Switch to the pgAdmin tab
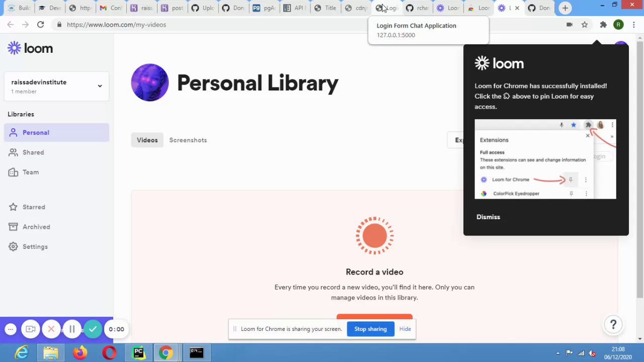Screen dimensions: 644x362 click(264, 8)
